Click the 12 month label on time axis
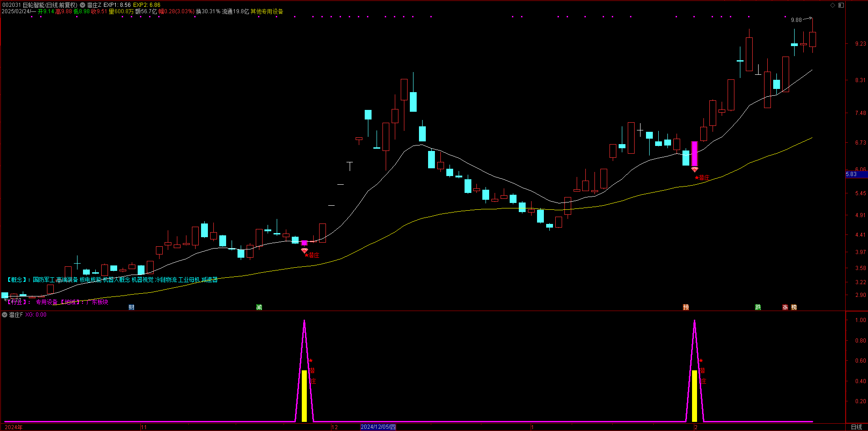 [335, 427]
